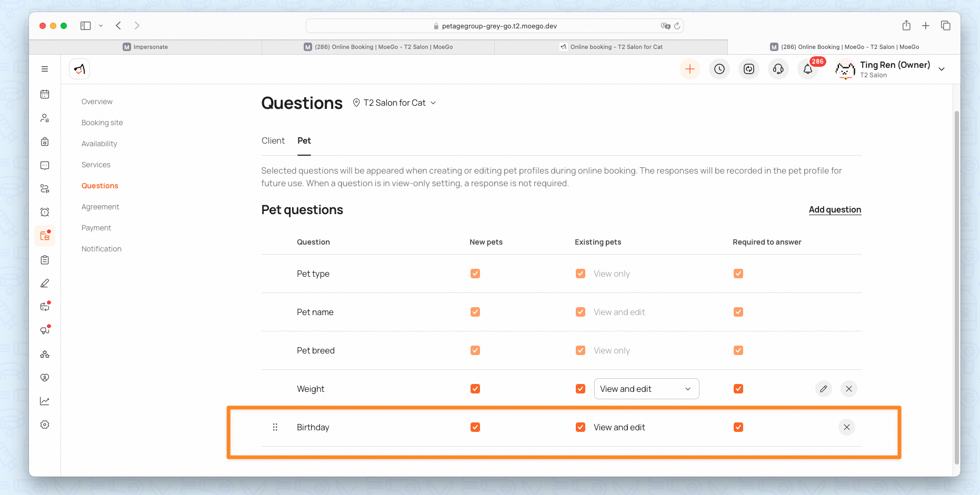The width and height of the screenshot is (980, 495).
Task: Open calendar icon in left sidebar
Action: [x=45, y=94]
